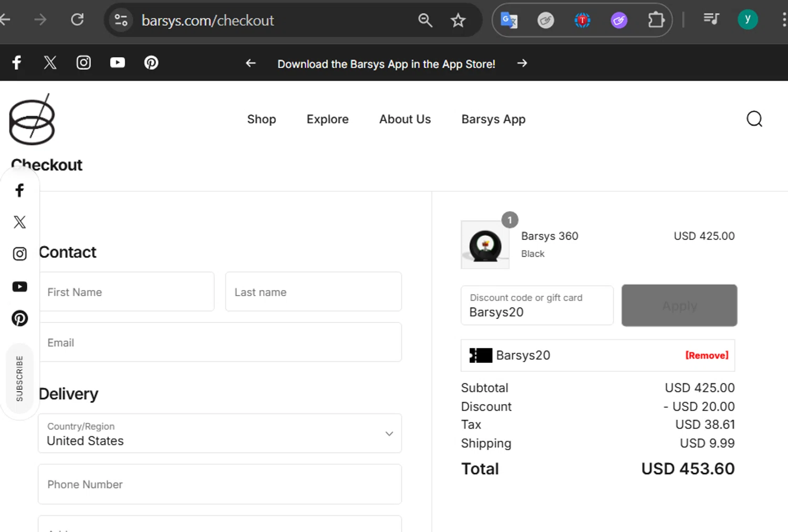The height and width of the screenshot is (532, 788).
Task: Click the Discount value - USD 20.00
Action: click(699, 406)
